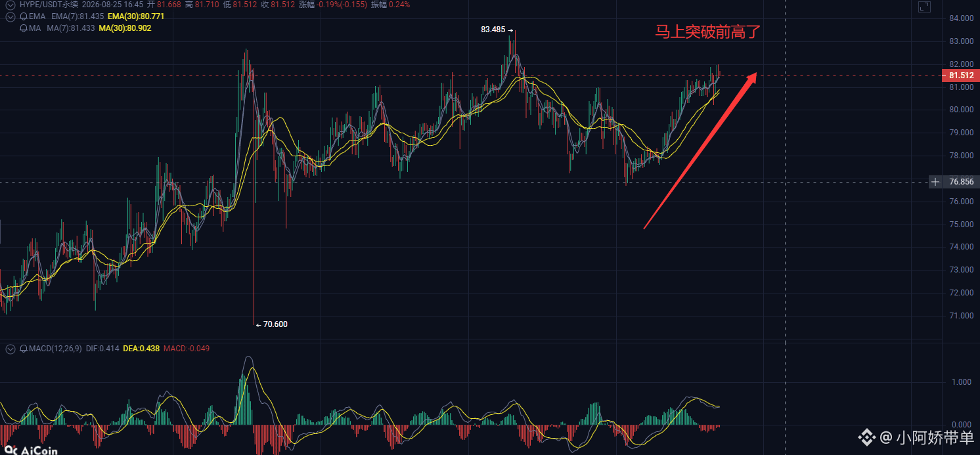Click the amplitude 0.24% value

click(x=399, y=5)
